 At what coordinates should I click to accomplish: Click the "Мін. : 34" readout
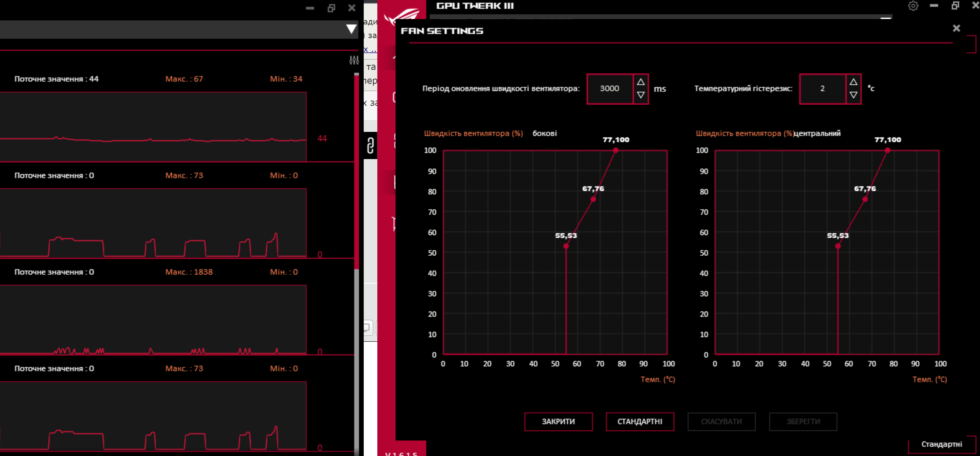pos(286,79)
